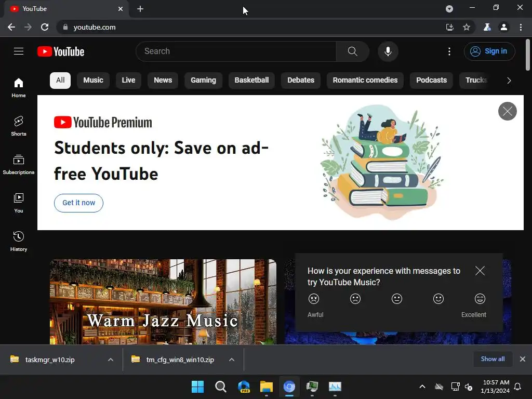The image size is (532, 399).
Task: Select the neutral face rating
Action: (x=396, y=299)
